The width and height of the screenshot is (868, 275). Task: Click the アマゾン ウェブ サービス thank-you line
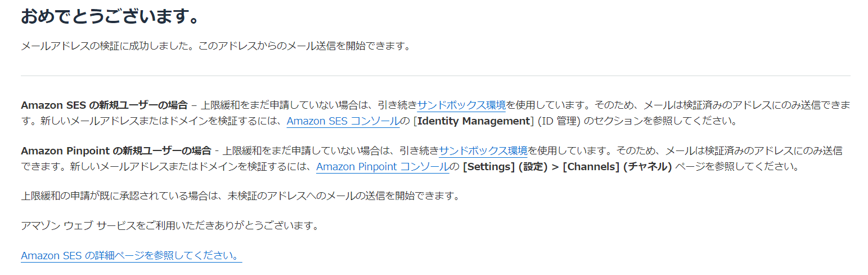[x=169, y=226]
